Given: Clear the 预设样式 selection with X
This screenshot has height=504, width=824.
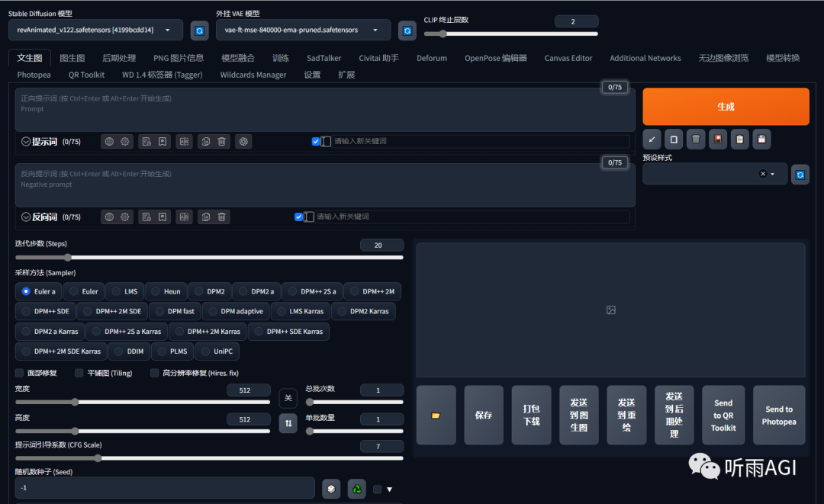Looking at the screenshot, I should click(x=762, y=174).
